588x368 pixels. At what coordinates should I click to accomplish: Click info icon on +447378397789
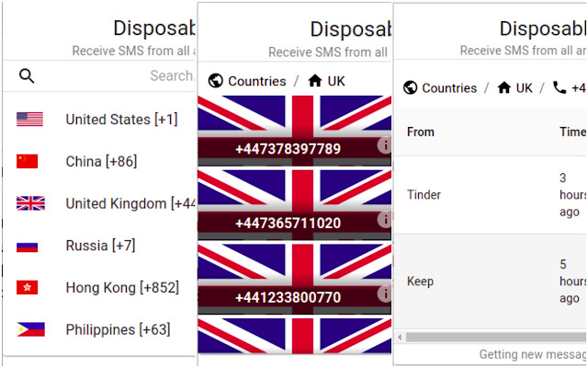pyautogui.click(x=385, y=145)
